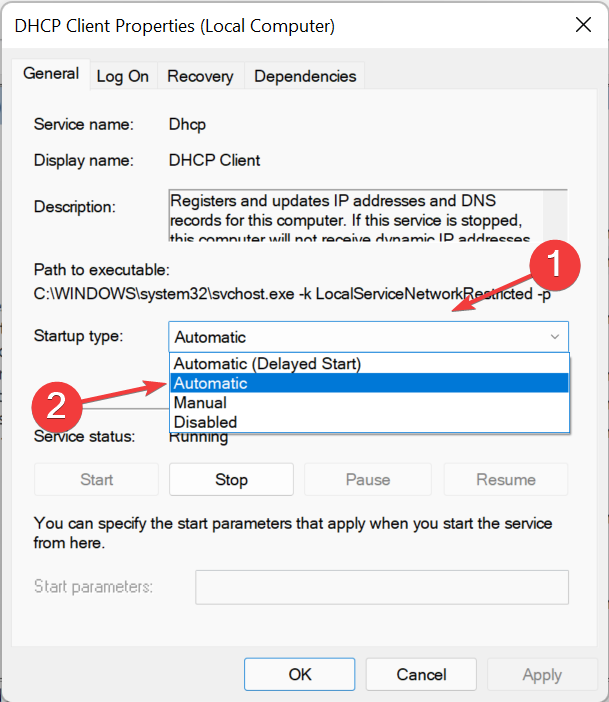Focus the Start parameters text field
The width and height of the screenshot is (609, 702).
[x=381, y=587]
